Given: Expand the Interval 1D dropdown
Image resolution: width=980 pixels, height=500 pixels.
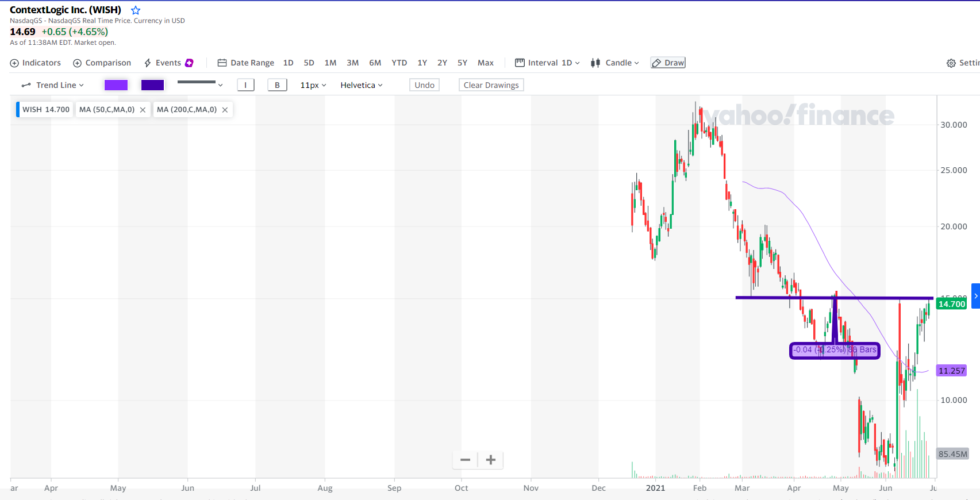Looking at the screenshot, I should point(548,63).
